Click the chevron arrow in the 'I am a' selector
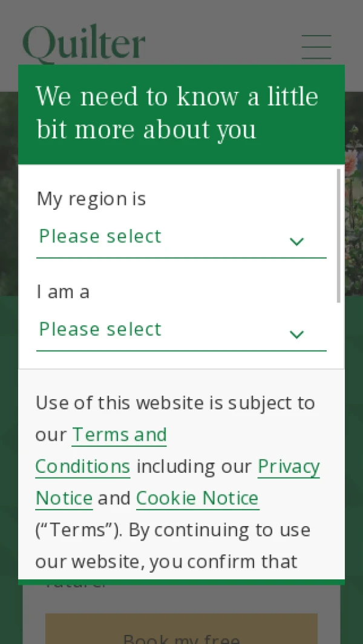The width and height of the screenshot is (363, 644). 296,334
